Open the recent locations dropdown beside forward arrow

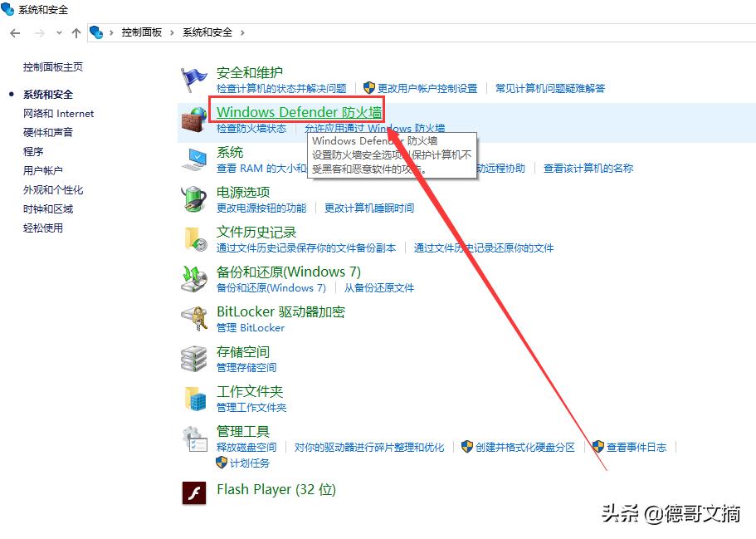(58, 32)
